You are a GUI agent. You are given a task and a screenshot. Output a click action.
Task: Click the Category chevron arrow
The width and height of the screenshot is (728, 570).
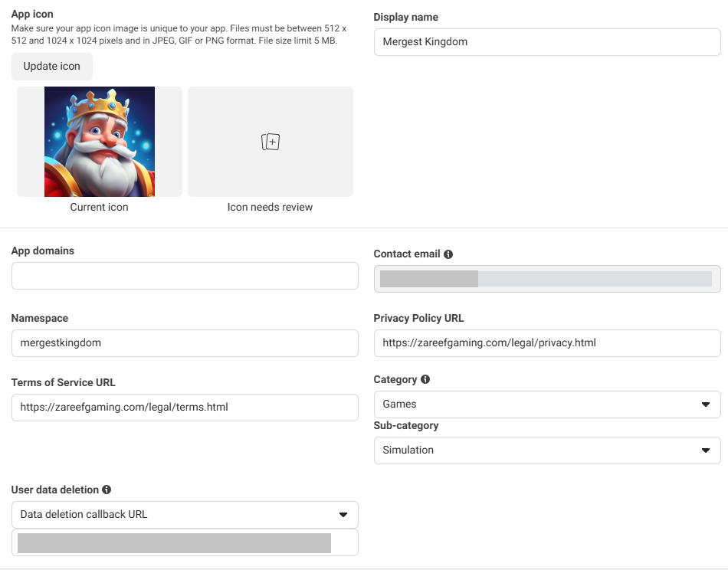click(706, 404)
